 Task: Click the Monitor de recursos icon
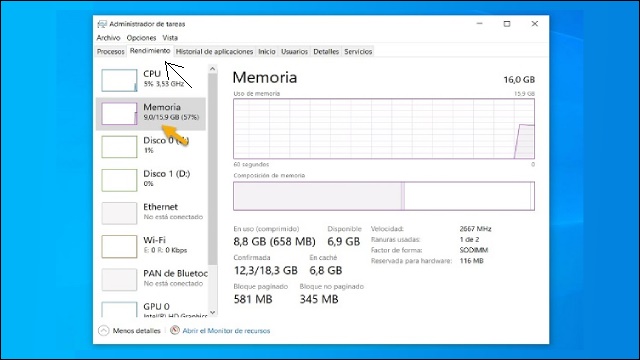click(x=175, y=330)
